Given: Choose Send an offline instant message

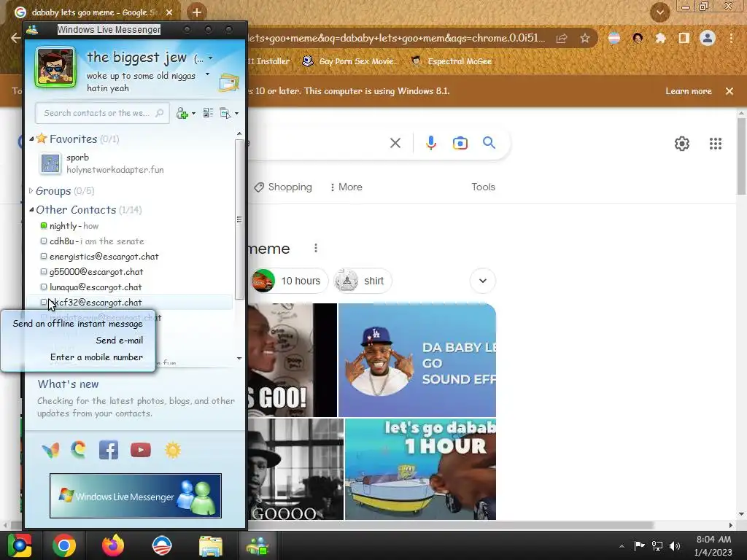Looking at the screenshot, I should pyautogui.click(x=77, y=324).
